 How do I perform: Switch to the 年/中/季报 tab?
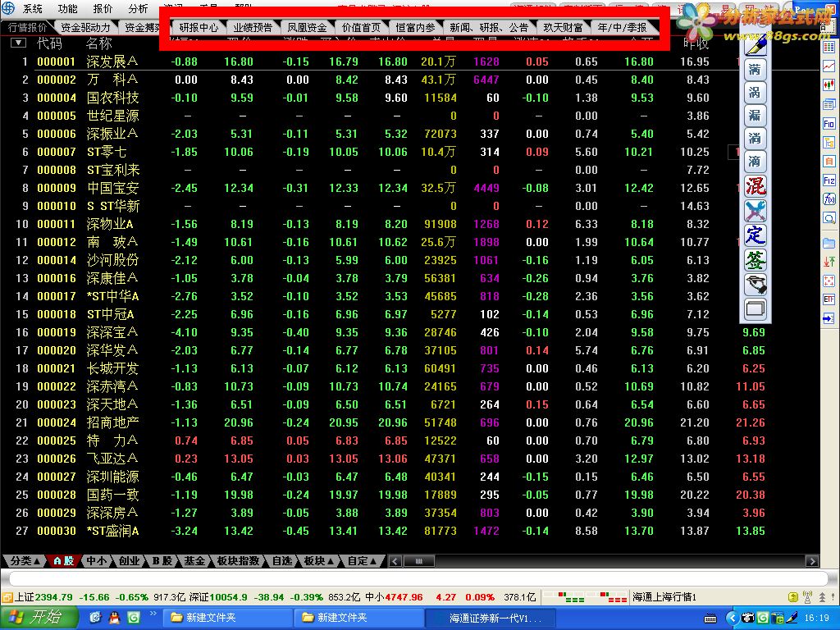pyautogui.click(x=622, y=27)
